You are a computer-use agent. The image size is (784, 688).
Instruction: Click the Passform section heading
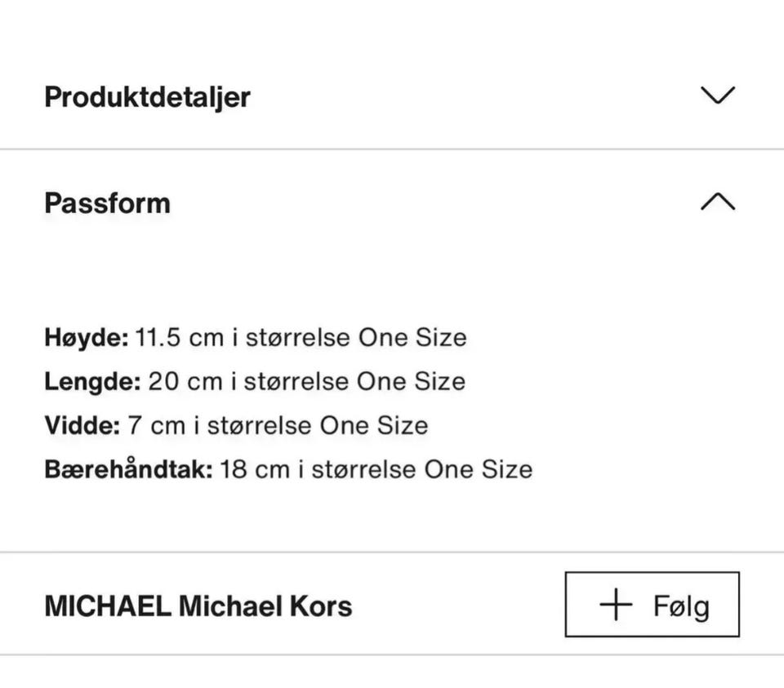(x=107, y=202)
